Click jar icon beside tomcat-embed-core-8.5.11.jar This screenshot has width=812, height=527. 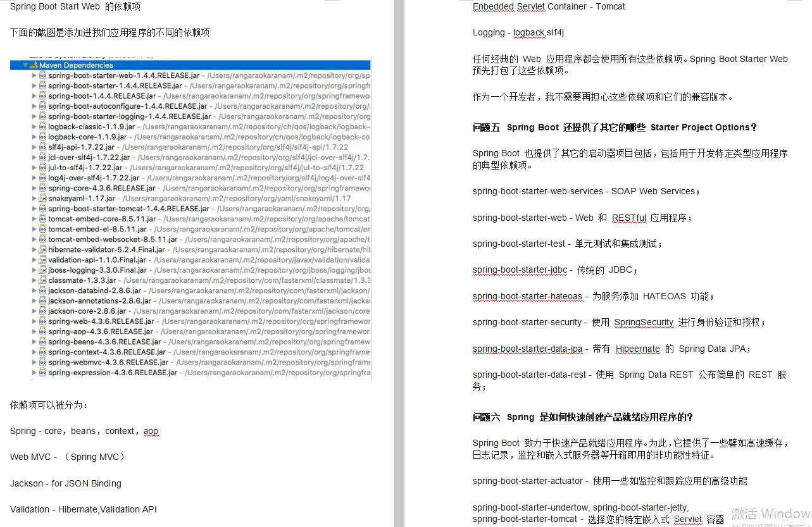tap(43, 219)
